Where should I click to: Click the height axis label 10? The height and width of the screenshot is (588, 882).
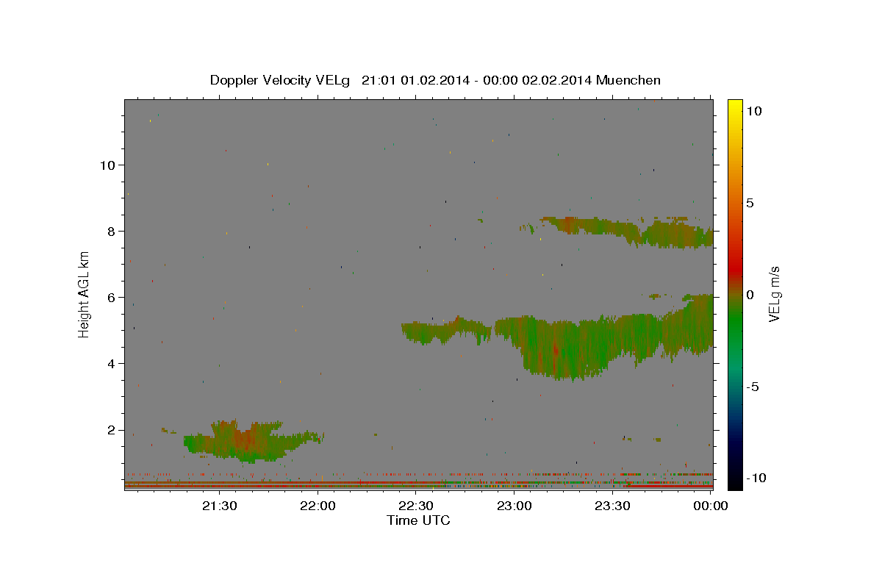click(107, 165)
